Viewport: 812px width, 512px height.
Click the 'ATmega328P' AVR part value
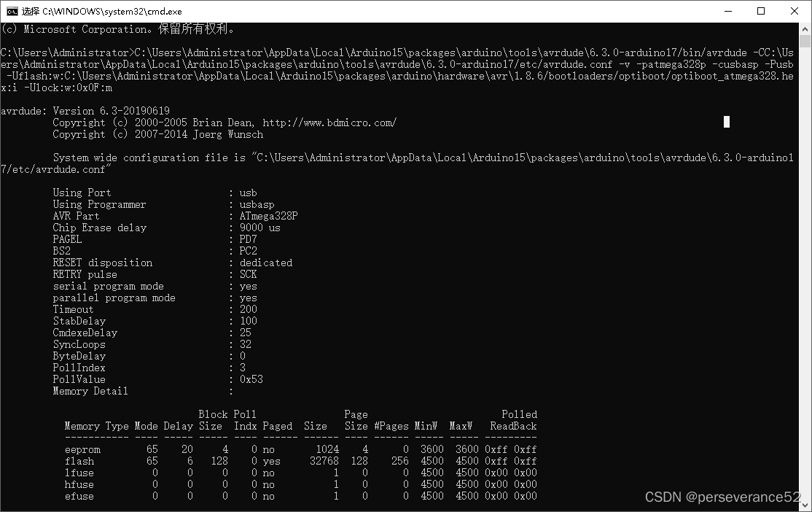(269, 216)
